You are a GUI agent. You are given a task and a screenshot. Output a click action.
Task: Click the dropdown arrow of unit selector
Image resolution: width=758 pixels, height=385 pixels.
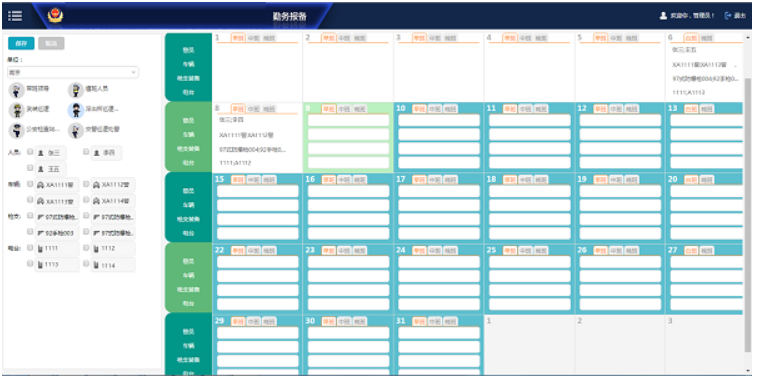click(x=133, y=73)
